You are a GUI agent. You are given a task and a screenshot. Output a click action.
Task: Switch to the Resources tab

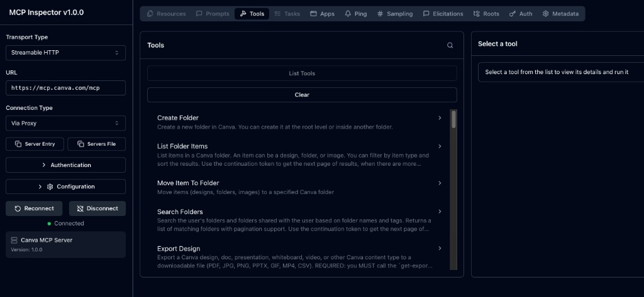pyautogui.click(x=166, y=14)
